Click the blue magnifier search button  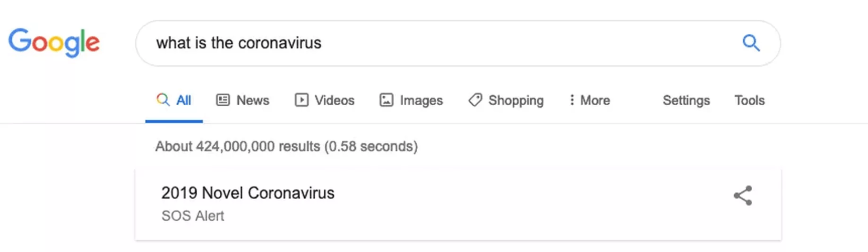pos(751,43)
